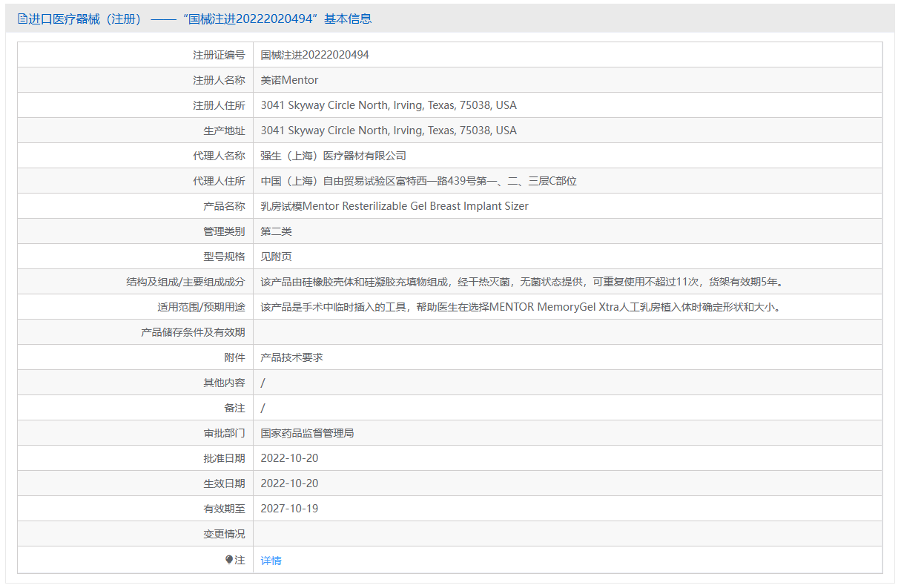901x588 pixels.
Task: Select the 第二类 value
Action: click(277, 231)
